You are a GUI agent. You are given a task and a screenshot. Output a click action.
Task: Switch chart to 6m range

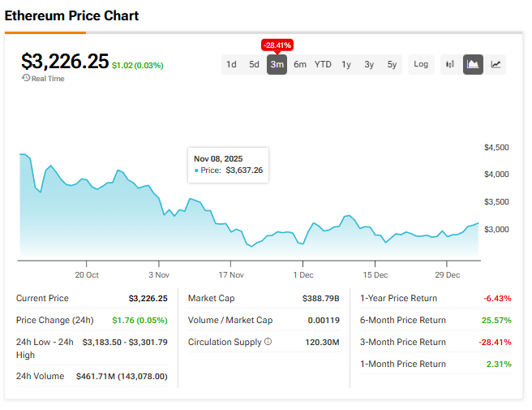300,64
